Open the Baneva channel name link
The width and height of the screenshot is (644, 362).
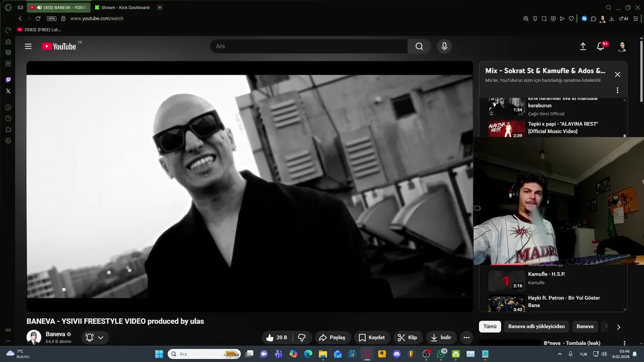pos(55,334)
